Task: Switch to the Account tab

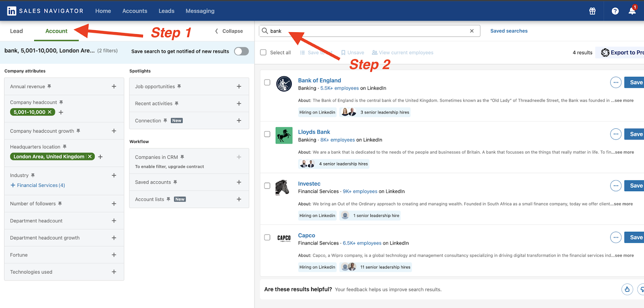Action: click(x=56, y=31)
